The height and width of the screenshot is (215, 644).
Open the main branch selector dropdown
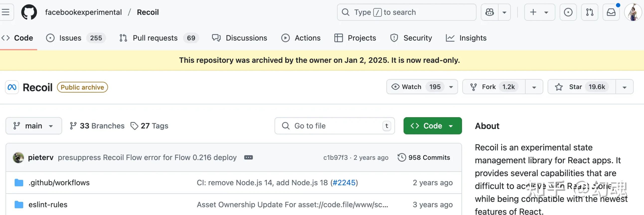tap(34, 126)
